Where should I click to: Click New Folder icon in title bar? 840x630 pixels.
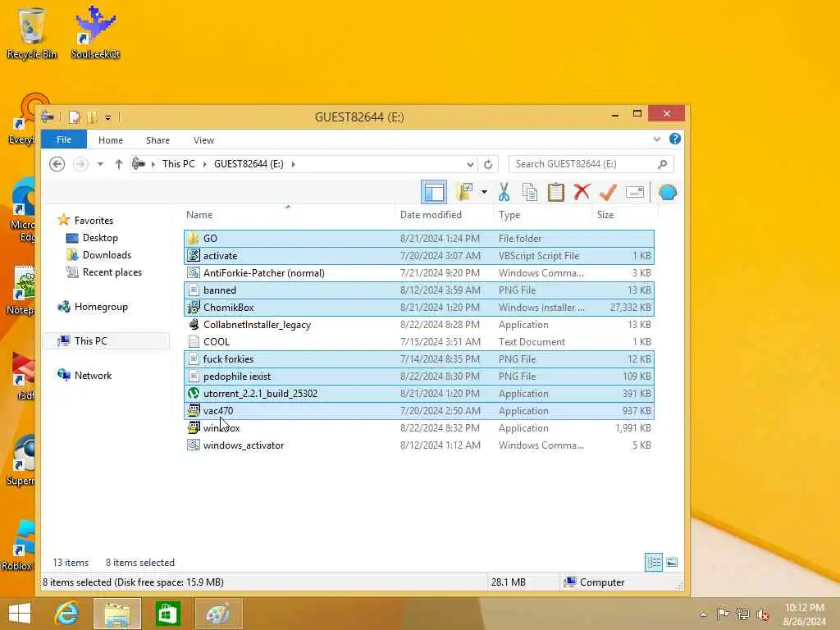92,116
